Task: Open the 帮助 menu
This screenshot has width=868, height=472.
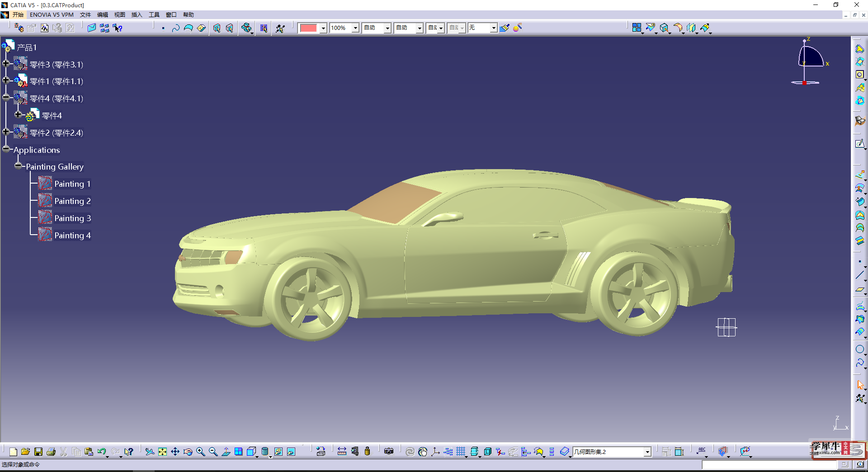Action: click(x=189, y=15)
